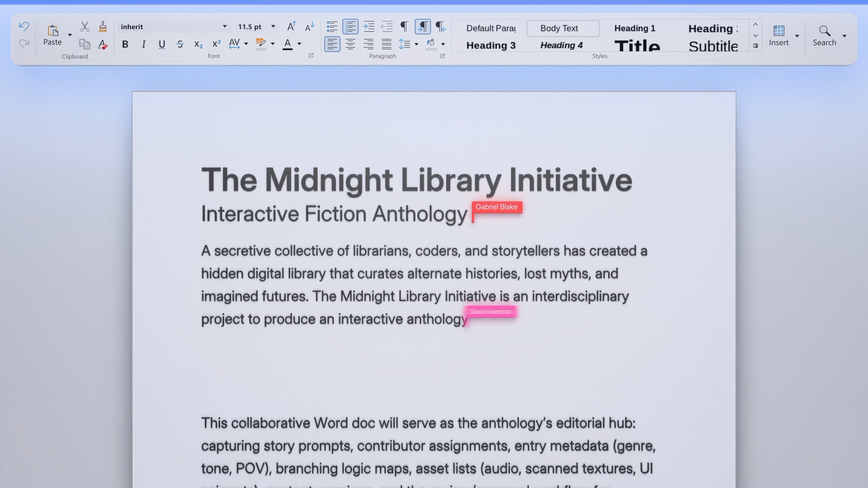Screen dimensions: 868x488
Task: Toggle the numbered list
Action: click(x=350, y=26)
